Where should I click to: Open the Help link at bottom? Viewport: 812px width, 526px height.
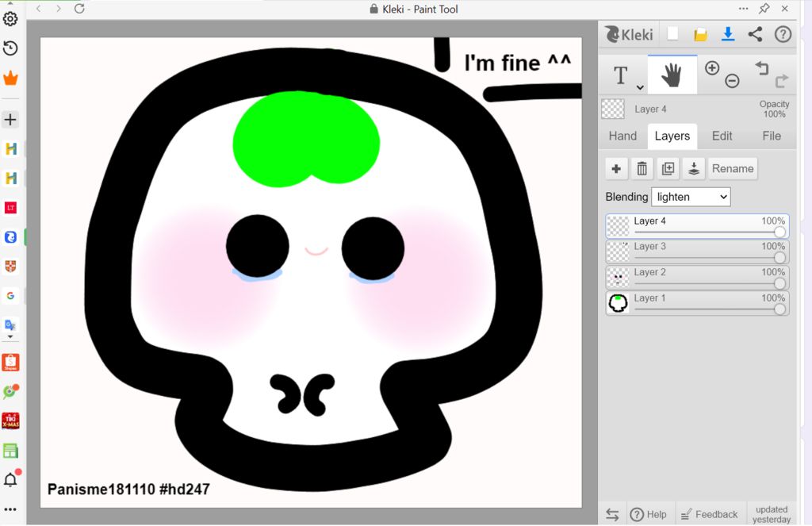[649, 514]
